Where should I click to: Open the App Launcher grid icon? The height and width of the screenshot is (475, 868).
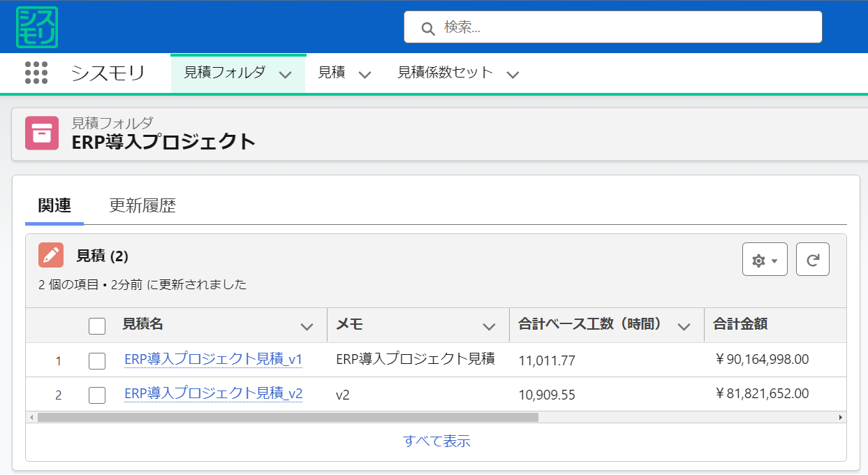pos(36,73)
